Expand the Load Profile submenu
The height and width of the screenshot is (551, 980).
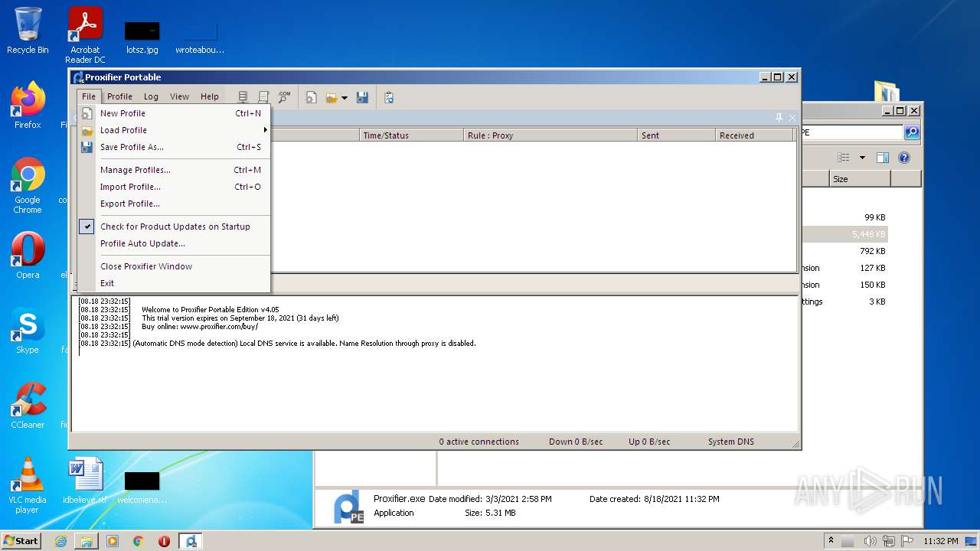point(174,130)
